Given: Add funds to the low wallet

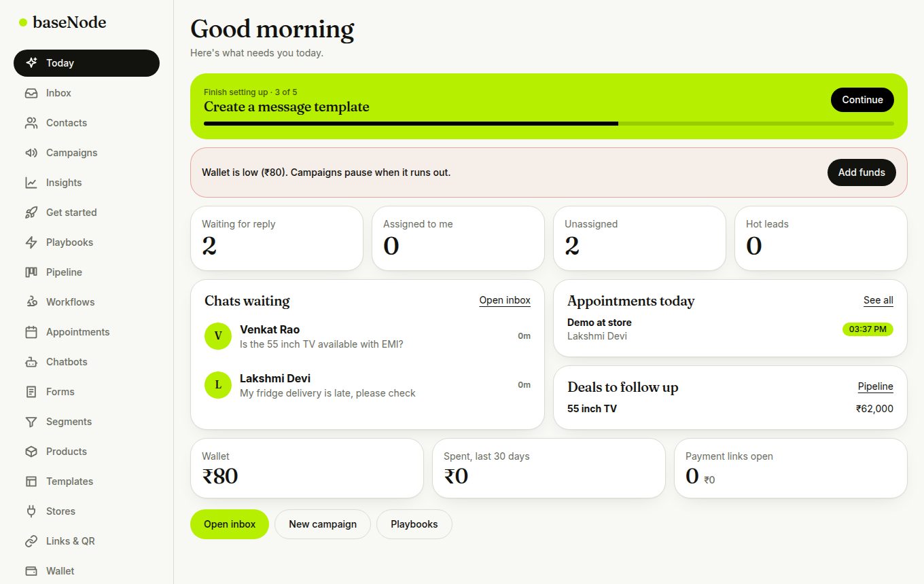Looking at the screenshot, I should tap(861, 172).
